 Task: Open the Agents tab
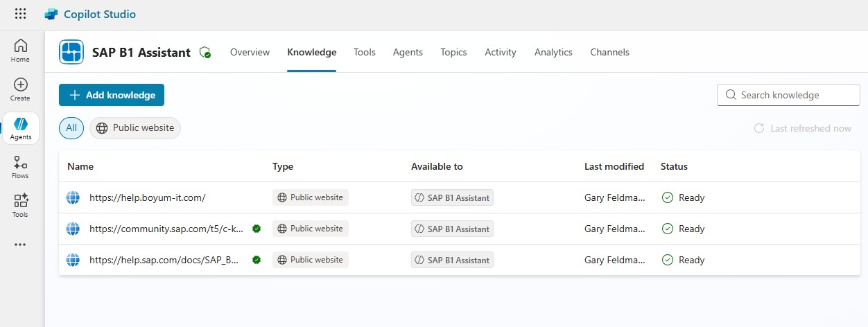pos(408,52)
